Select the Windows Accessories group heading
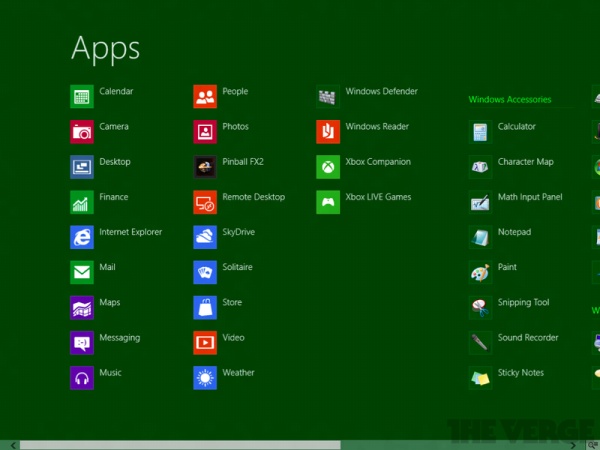The height and width of the screenshot is (450, 600). pos(509,100)
